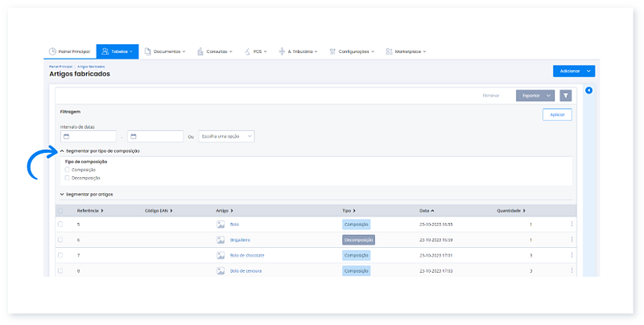Sort by Referência column header

[x=89, y=210]
